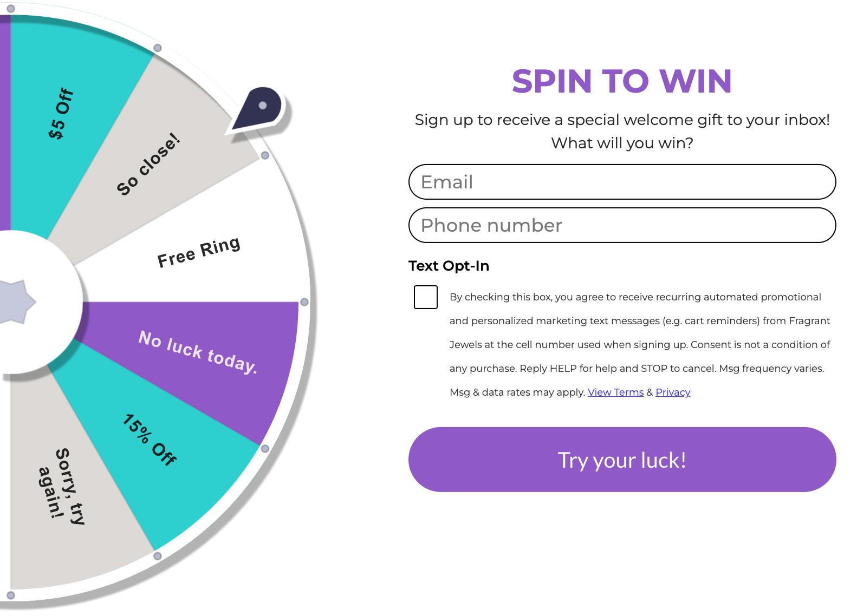The image size is (857, 616).
Task: Focus the Phone number field
Action: 622,225
